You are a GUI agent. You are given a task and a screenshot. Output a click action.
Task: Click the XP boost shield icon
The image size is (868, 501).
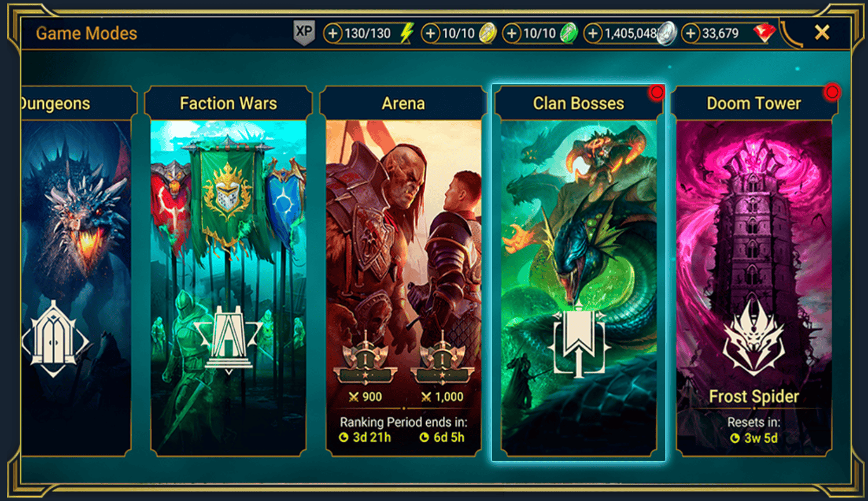[x=304, y=33]
